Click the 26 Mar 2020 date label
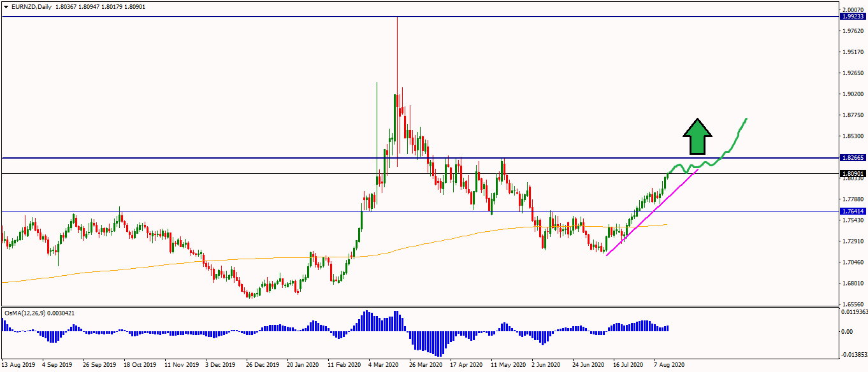868x372 pixels. point(426,366)
